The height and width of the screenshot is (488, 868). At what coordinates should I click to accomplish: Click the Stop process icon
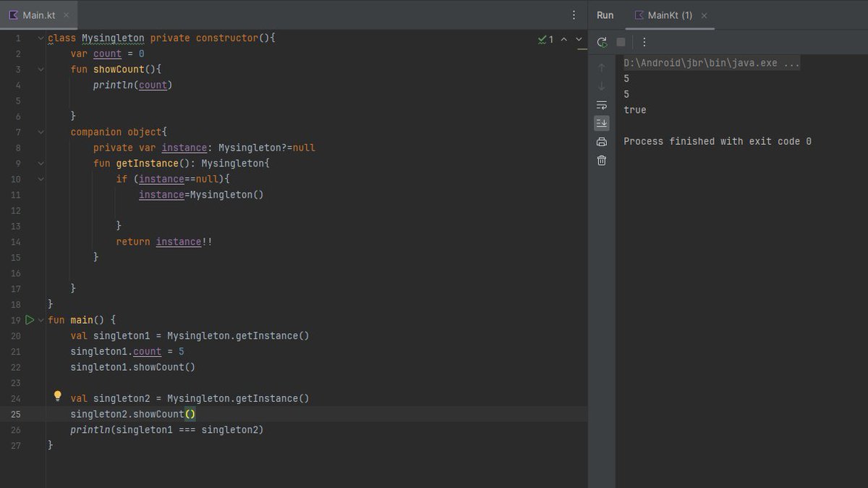[621, 42]
